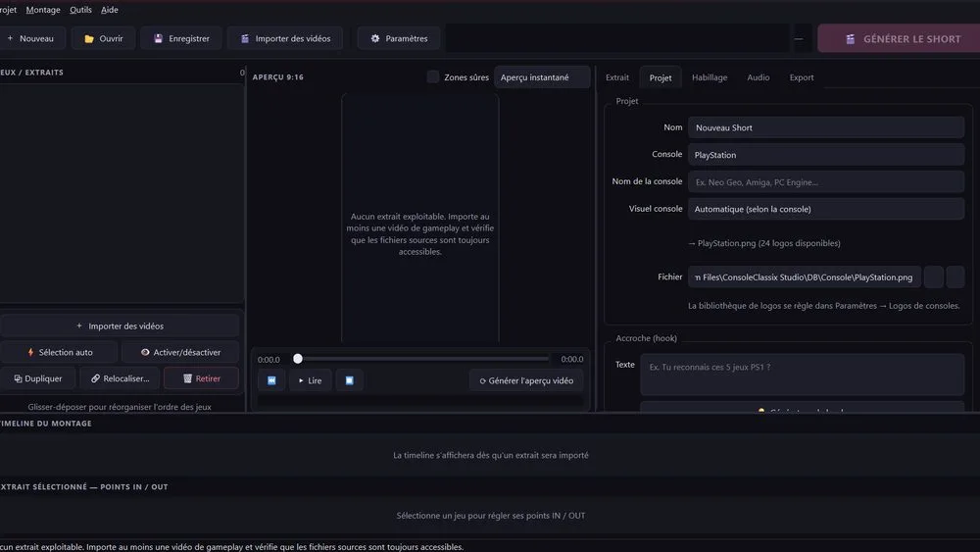The image size is (980, 552).
Task: Click the toolbar's Importer des vidéos button
Action: (285, 38)
